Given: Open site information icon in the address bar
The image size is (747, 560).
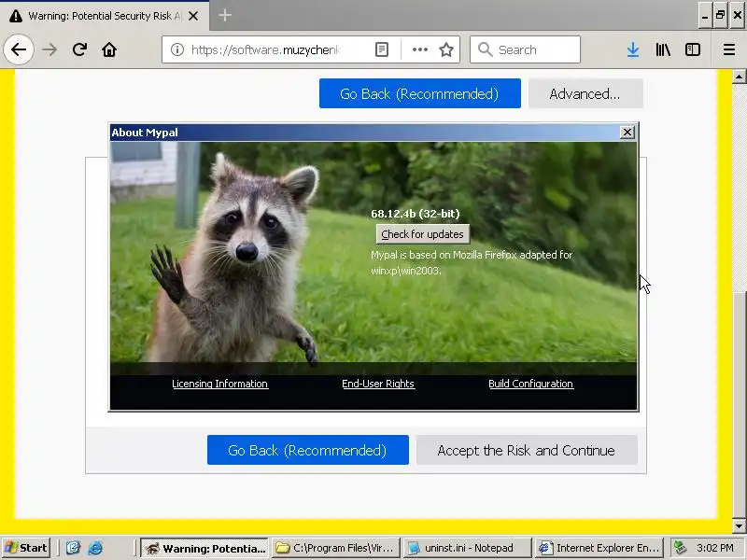Looking at the screenshot, I should click(177, 49).
